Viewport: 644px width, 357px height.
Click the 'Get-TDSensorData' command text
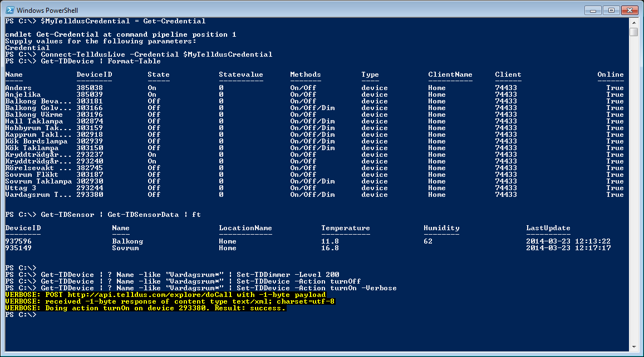pyautogui.click(x=143, y=215)
